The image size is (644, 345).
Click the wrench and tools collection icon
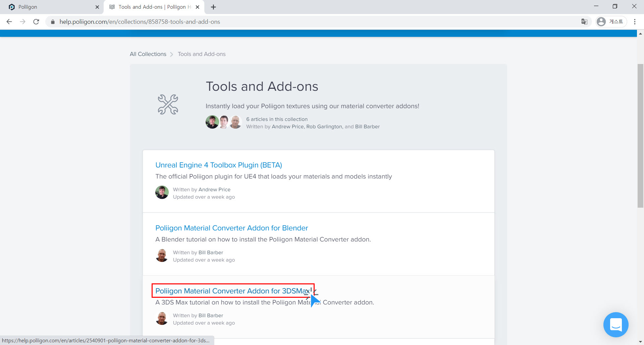168,105
